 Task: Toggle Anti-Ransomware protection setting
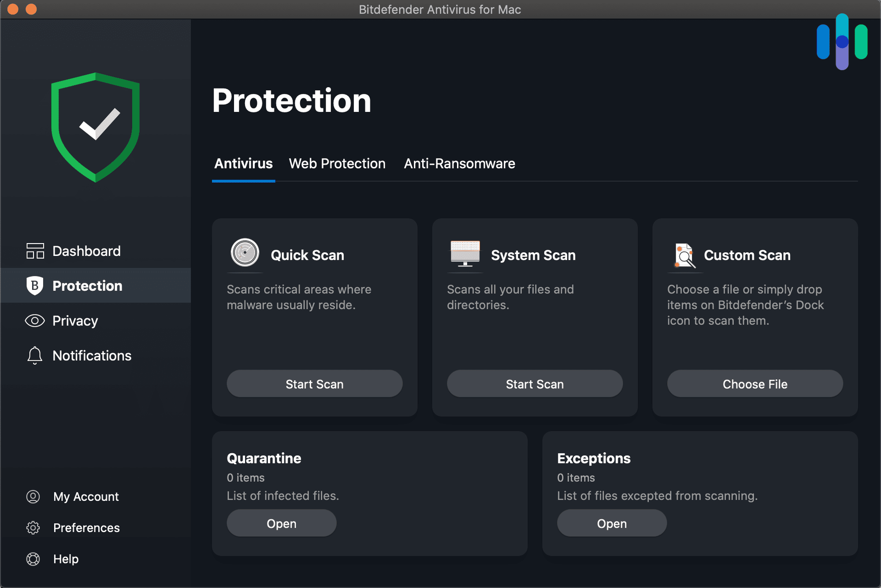pyautogui.click(x=460, y=164)
